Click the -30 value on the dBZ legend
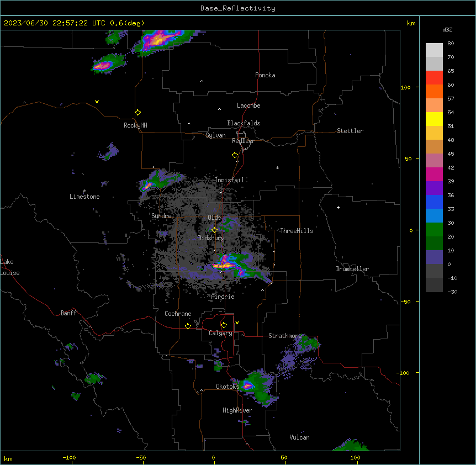The width and height of the screenshot is (476, 465). click(452, 292)
